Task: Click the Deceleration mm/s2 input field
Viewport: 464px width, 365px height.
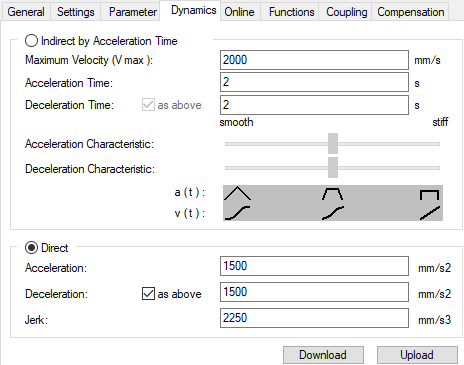Action: [x=314, y=292]
